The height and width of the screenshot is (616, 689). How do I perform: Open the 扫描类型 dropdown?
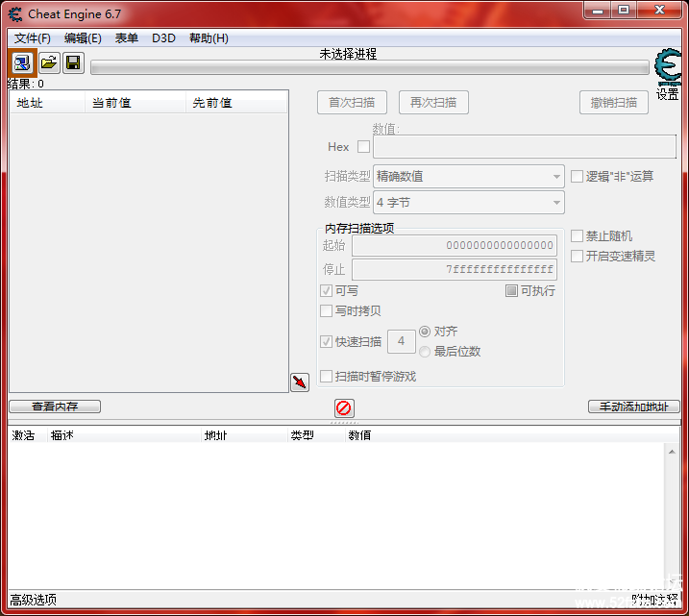point(469,177)
